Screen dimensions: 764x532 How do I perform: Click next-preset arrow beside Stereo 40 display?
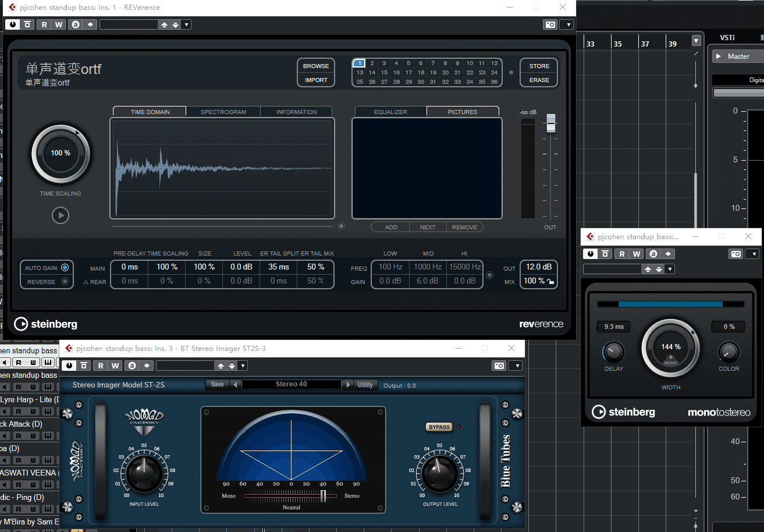pyautogui.click(x=348, y=384)
